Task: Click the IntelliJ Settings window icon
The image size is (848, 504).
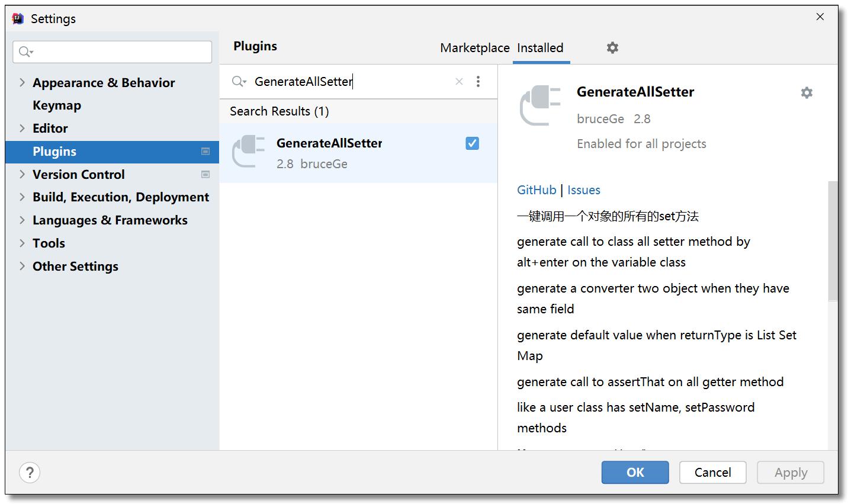Action: 18,18
